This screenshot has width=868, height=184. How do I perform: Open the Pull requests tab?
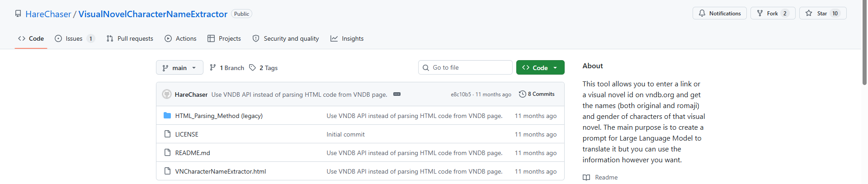coord(130,38)
